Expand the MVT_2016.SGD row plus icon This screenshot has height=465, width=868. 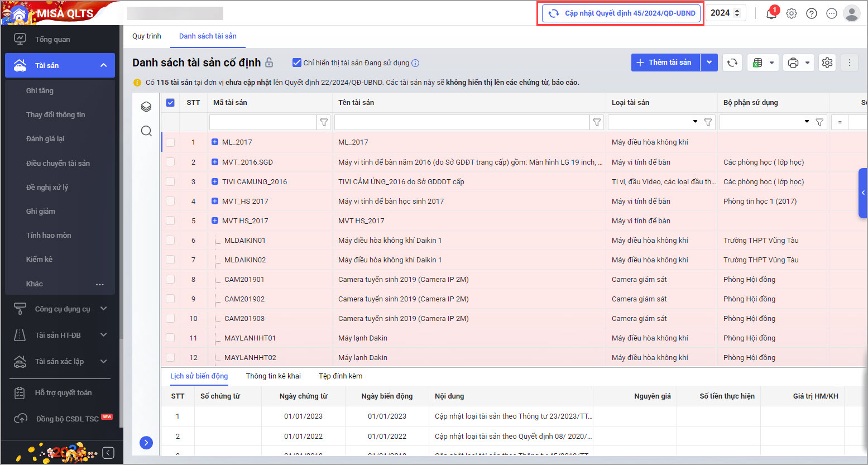[215, 162]
